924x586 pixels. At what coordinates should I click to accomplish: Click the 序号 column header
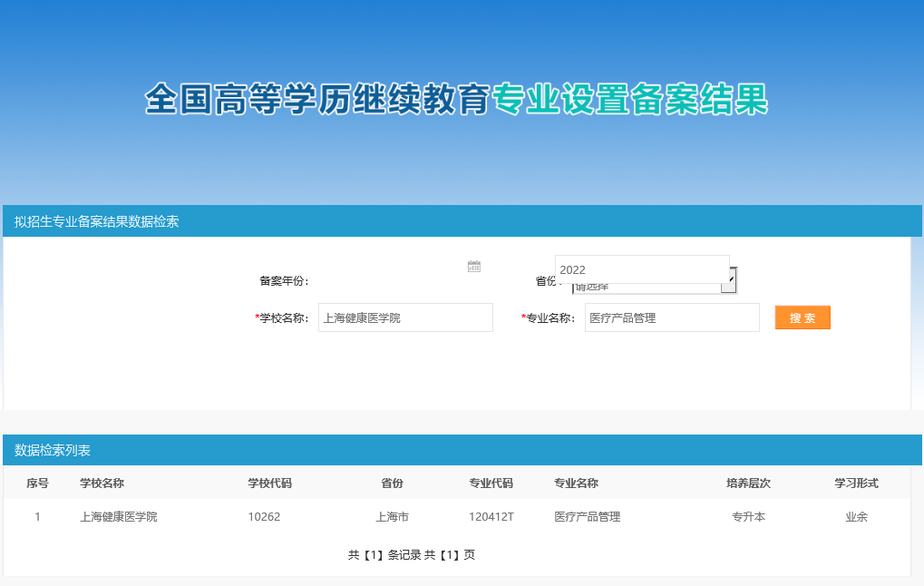37,483
